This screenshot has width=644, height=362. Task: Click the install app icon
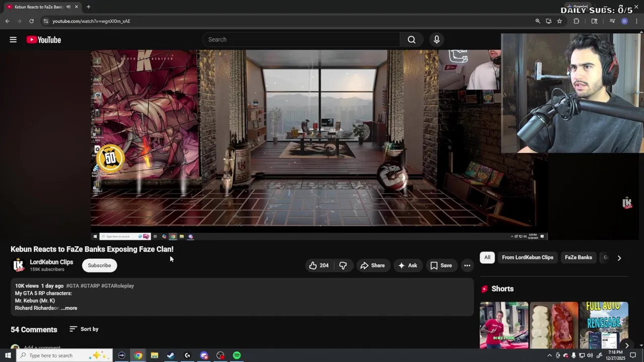[548, 21]
